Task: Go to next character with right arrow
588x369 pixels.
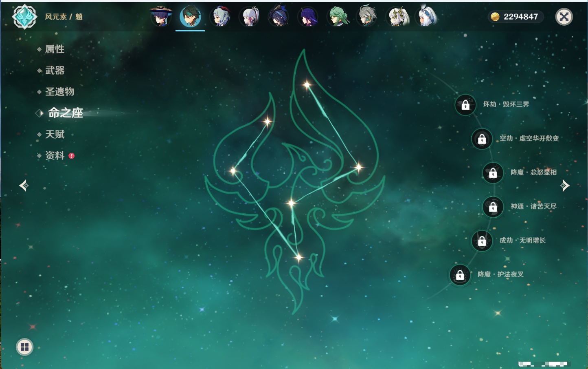Action: 565,186
